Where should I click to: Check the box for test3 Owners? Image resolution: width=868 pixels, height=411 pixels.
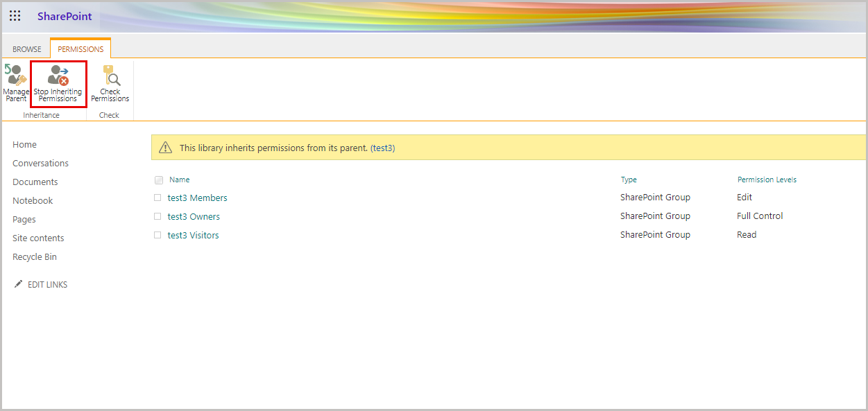158,216
